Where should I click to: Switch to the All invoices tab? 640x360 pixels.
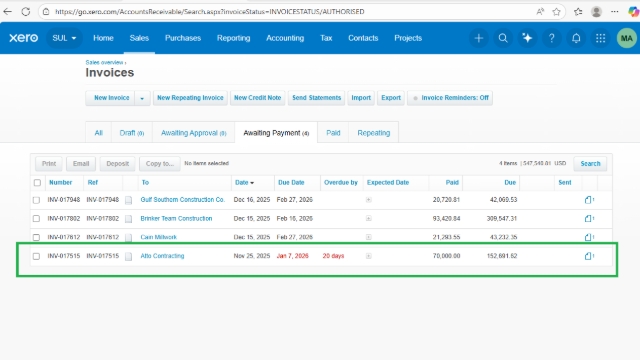(98, 133)
